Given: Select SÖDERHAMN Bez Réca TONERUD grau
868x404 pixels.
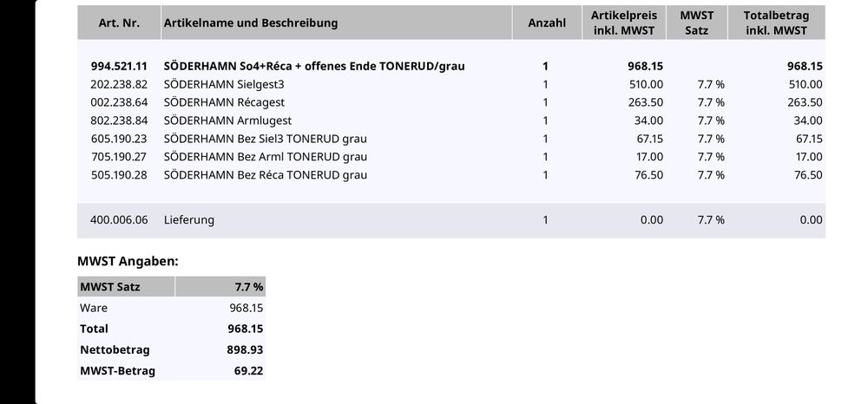Looking at the screenshot, I should click(265, 175).
